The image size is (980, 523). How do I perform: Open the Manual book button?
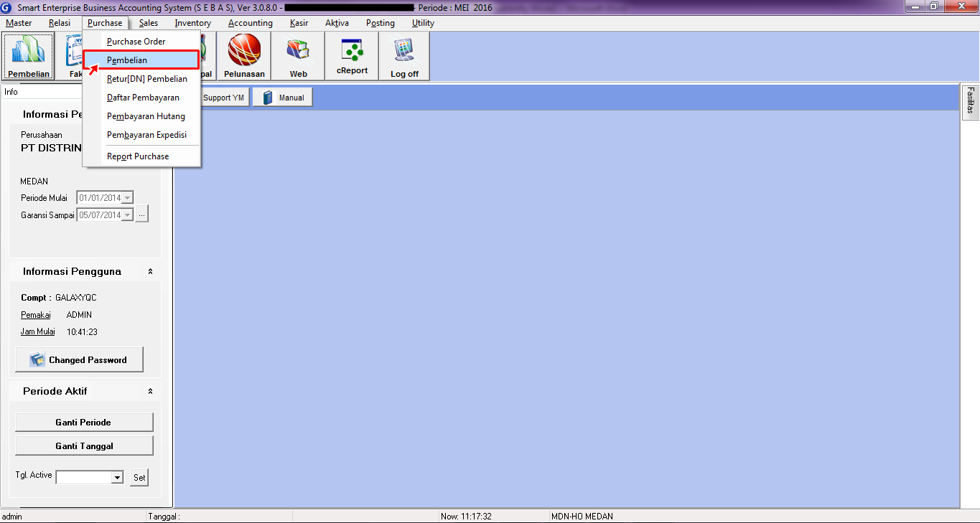(283, 98)
